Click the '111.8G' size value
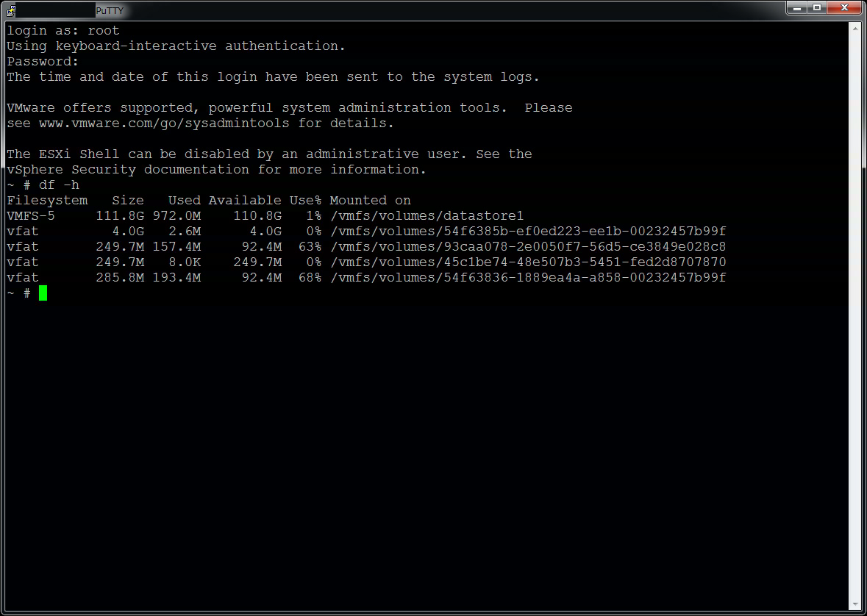The width and height of the screenshot is (867, 616). [x=120, y=215]
